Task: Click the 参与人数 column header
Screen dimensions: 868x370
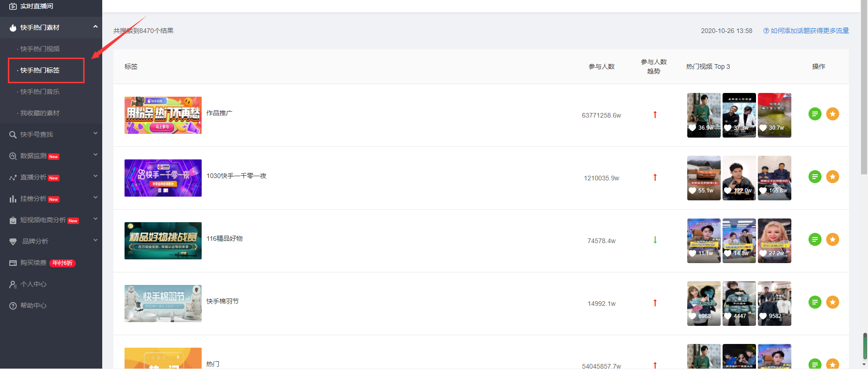Action: click(602, 66)
